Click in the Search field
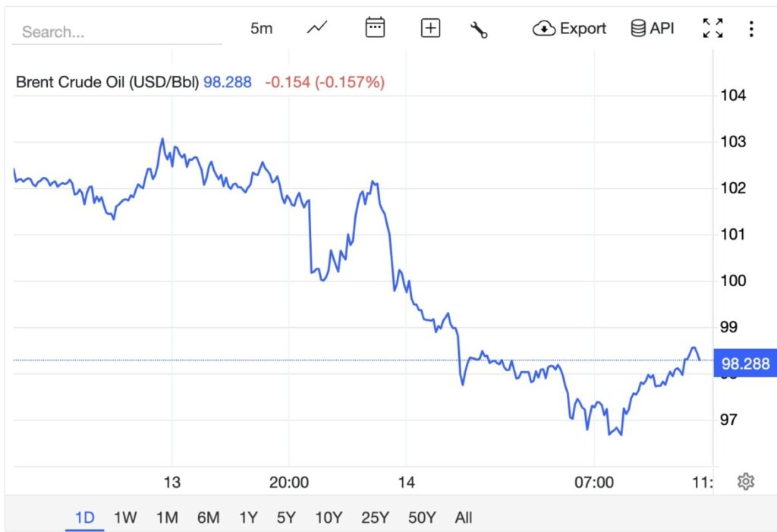This screenshot has height=532, width=777. tap(118, 32)
